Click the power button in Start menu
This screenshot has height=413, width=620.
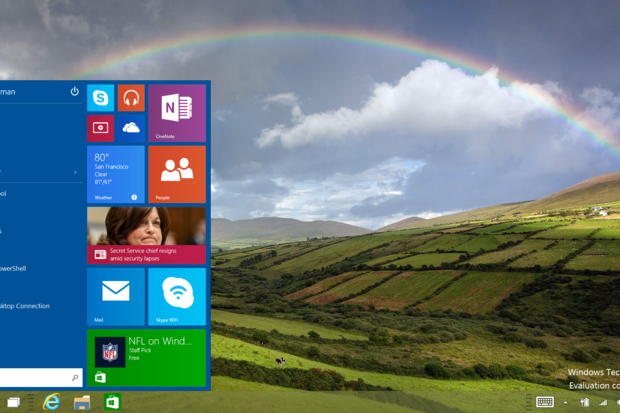point(74,92)
